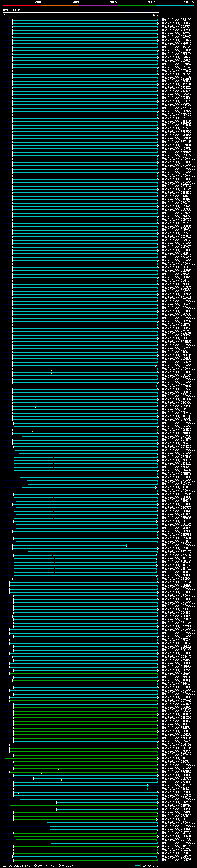Screen dimensions: 197x868
Task: Select the query label AV620012
Action: [x=11, y=10]
